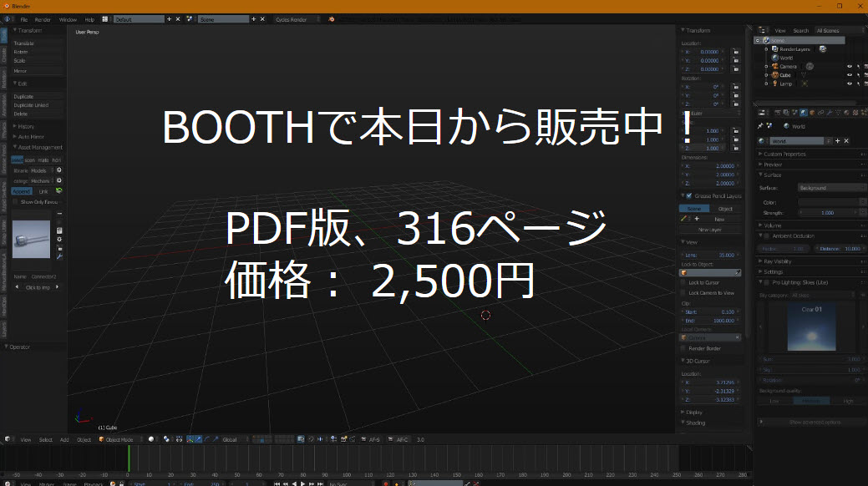Select the Constraints chain tab icon

pos(821,113)
